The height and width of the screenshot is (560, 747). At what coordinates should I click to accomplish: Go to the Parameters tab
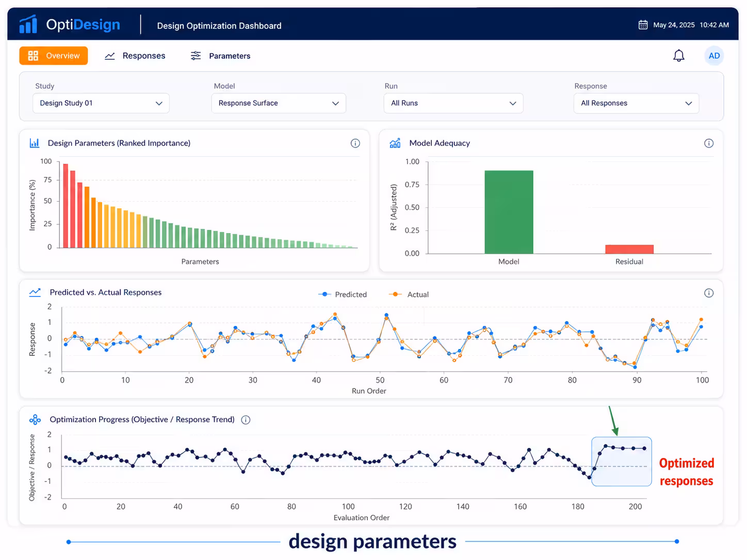(220, 56)
